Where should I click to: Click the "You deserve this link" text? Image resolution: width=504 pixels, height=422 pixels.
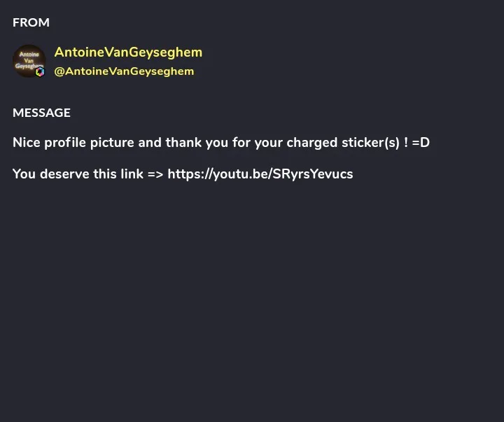click(x=78, y=174)
